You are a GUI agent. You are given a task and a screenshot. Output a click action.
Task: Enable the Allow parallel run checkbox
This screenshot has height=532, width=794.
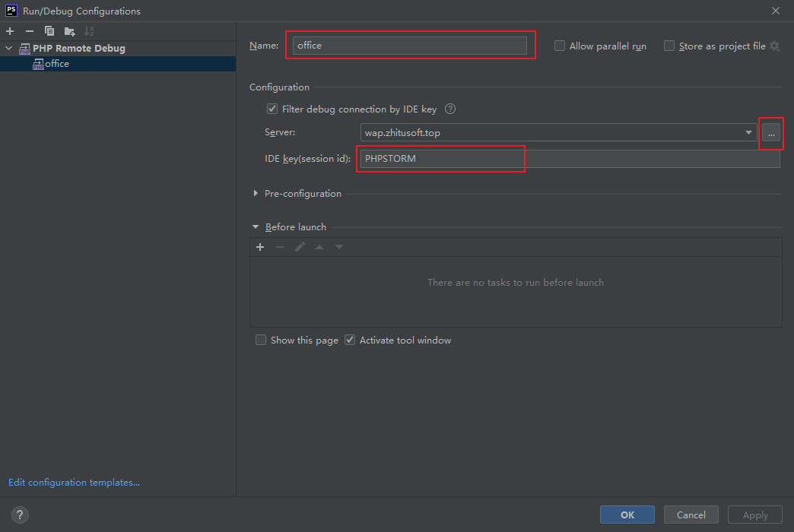tap(560, 46)
